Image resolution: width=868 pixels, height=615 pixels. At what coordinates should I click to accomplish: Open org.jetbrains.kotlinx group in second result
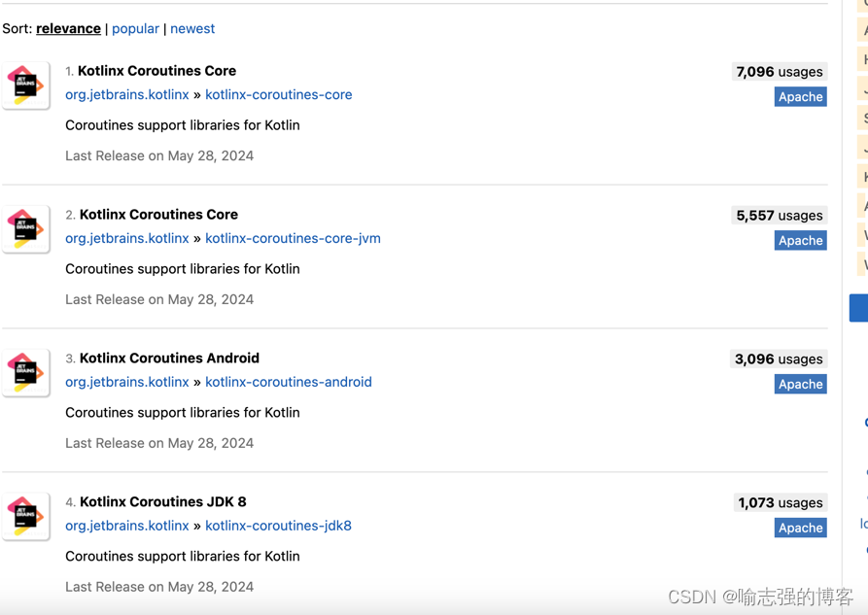pos(127,239)
